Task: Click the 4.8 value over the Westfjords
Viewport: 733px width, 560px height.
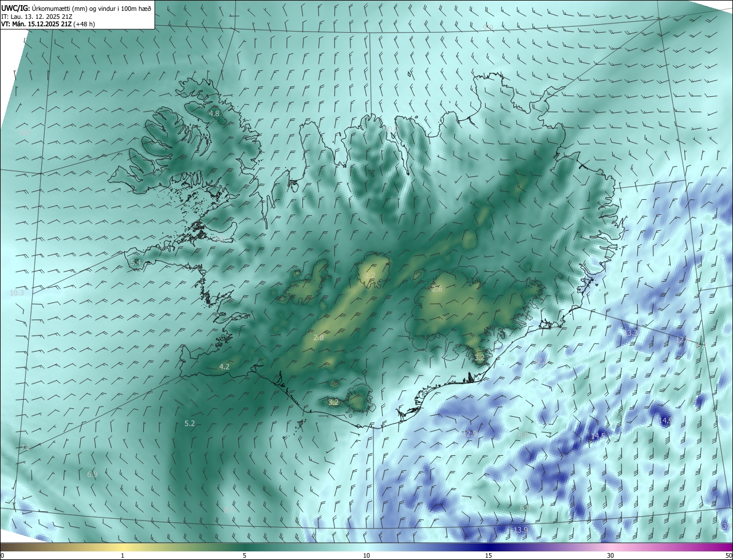Action: 214,114
